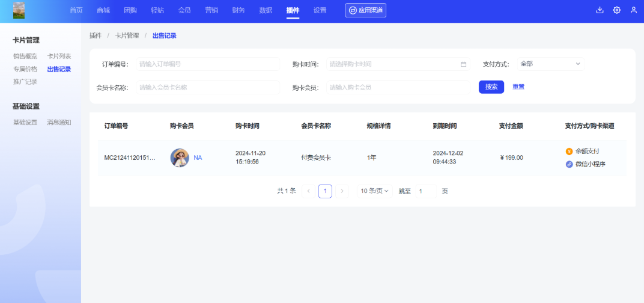Screen dimensions: 644x303
Task: Click the 重置 reset link
Action: tap(518, 87)
